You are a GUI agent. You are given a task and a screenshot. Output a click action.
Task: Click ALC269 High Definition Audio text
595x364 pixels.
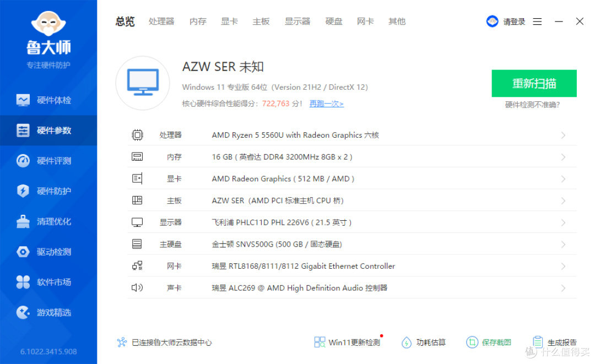coord(299,288)
